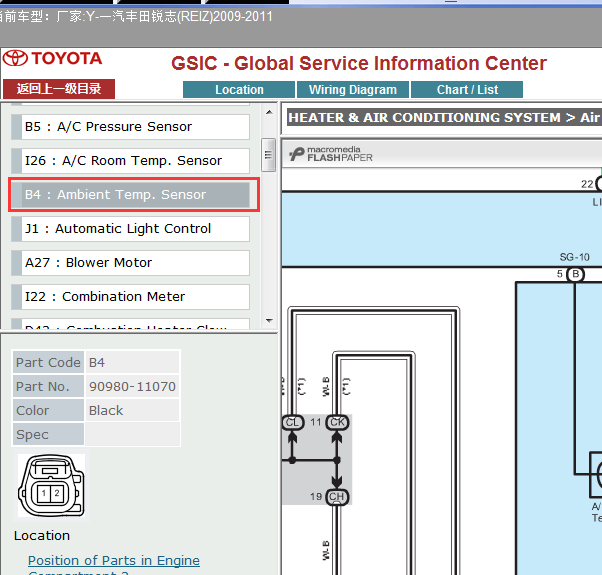The height and width of the screenshot is (575, 602).
Task: Select A27 : Blower Motor
Action: [131, 263]
